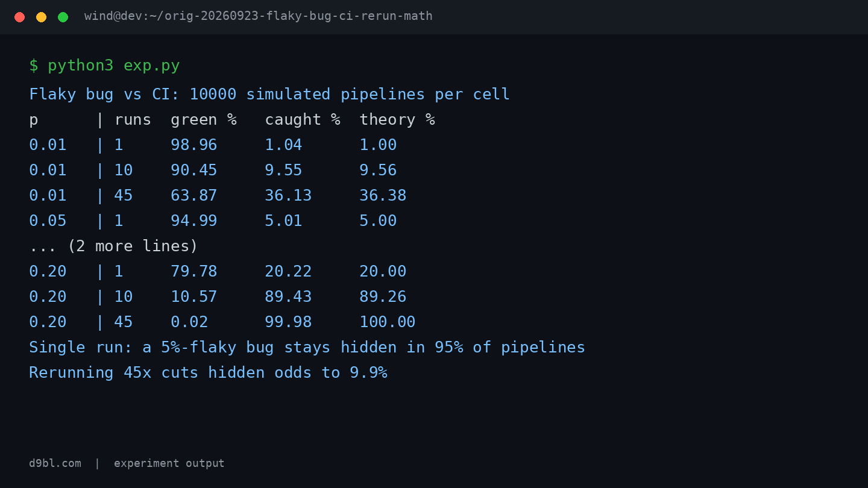The height and width of the screenshot is (488, 868).
Task: Click the caught value 20.22
Action: [x=289, y=271]
